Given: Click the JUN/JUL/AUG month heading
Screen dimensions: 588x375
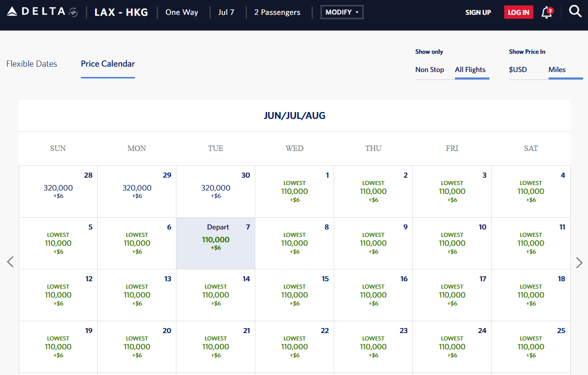Looking at the screenshot, I should (294, 115).
